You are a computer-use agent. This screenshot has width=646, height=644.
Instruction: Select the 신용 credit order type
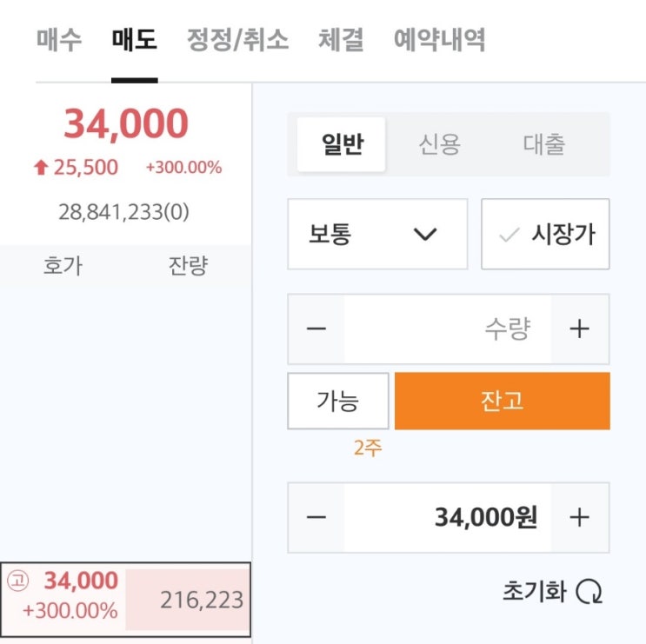point(439,144)
